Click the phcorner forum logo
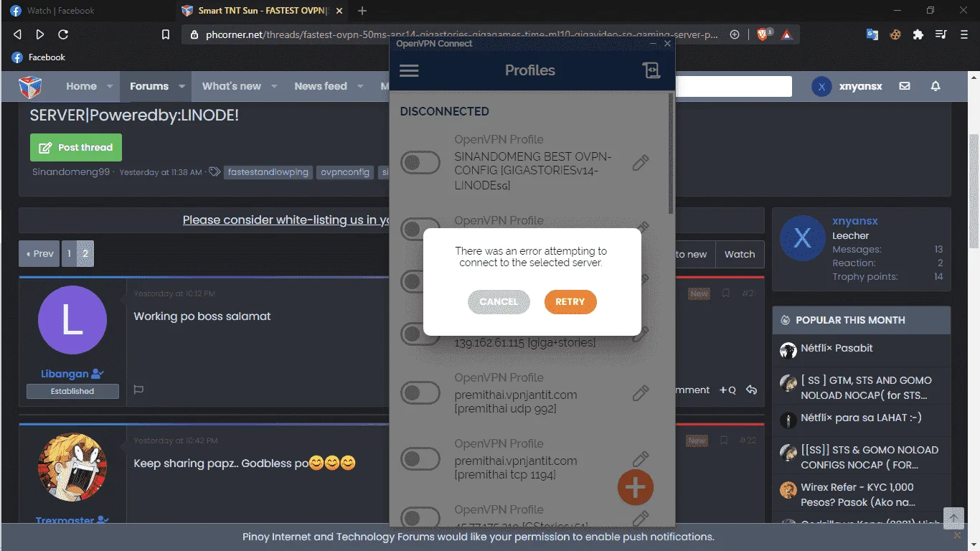The width and height of the screenshot is (980, 551). [30, 87]
